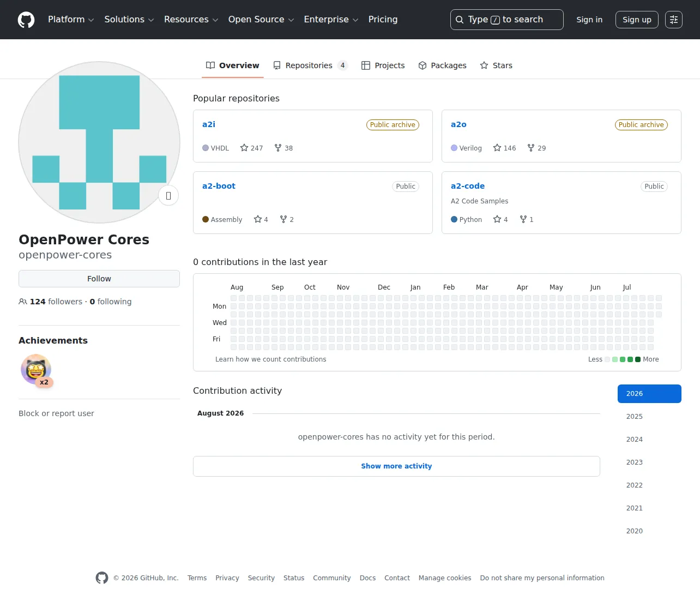Expand the Solutions menu
Image resolution: width=700 pixels, height=607 pixels.
click(x=129, y=20)
